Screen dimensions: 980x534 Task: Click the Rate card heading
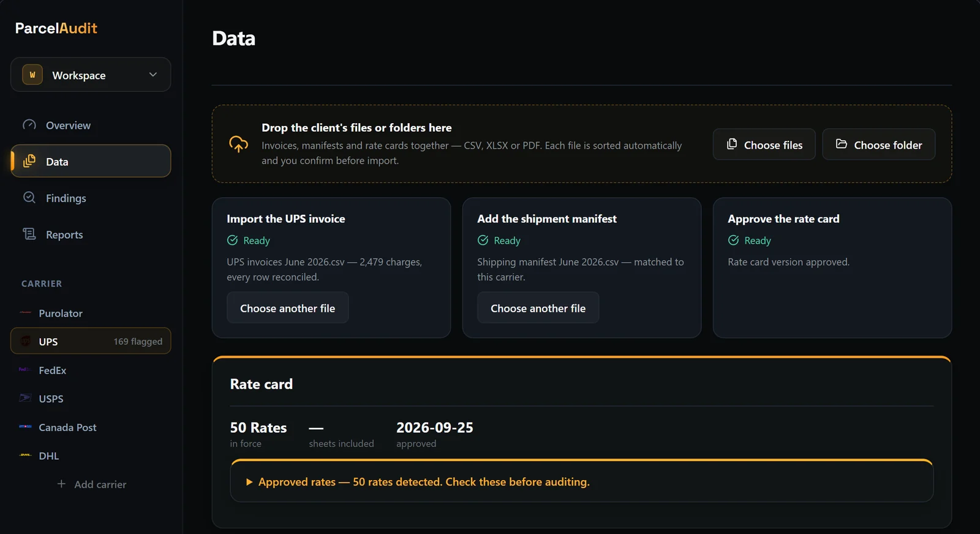click(x=262, y=384)
